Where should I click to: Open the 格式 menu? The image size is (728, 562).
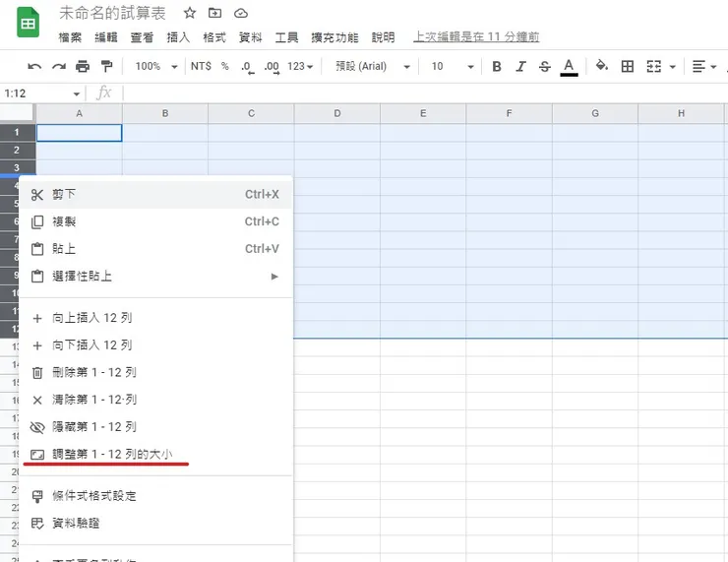214,37
